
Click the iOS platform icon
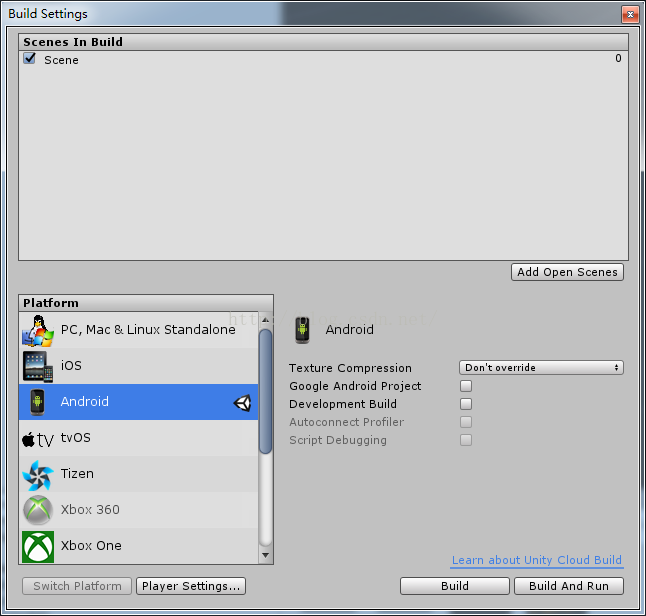pyautogui.click(x=38, y=366)
